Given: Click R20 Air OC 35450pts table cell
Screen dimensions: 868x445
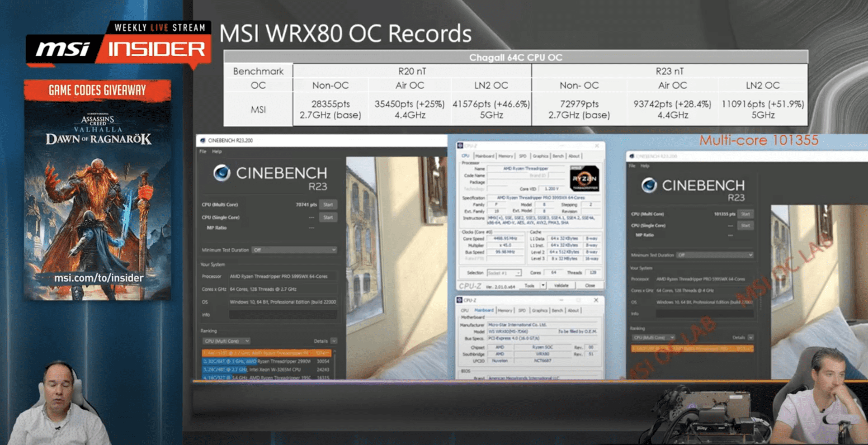Looking at the screenshot, I should point(410,109).
